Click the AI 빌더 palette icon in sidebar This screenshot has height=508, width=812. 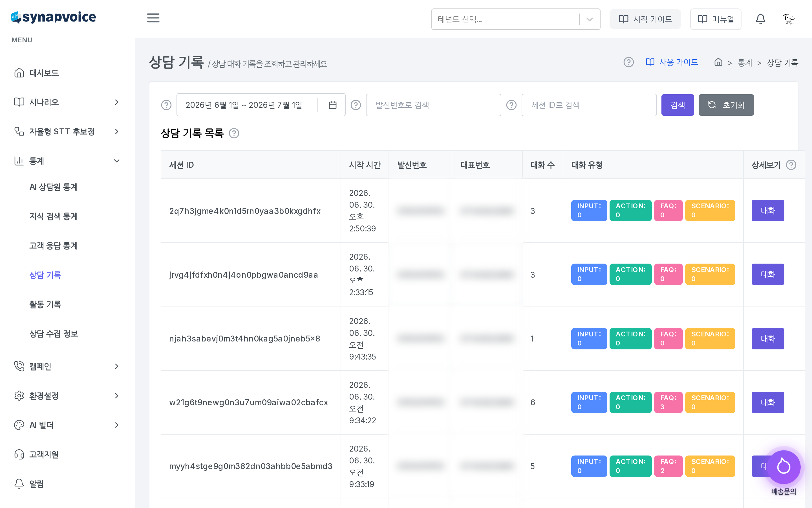tap(19, 425)
